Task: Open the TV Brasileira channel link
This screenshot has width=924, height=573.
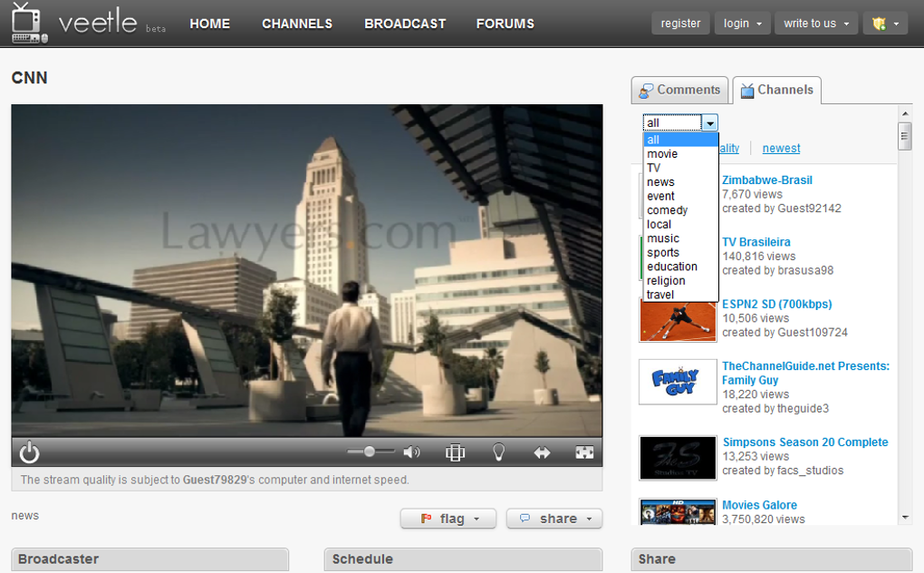Action: (x=756, y=242)
